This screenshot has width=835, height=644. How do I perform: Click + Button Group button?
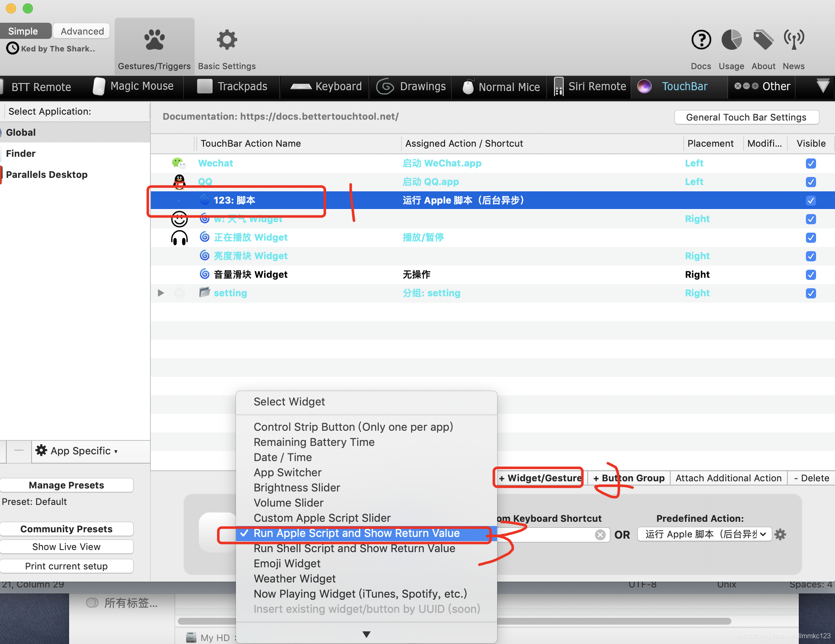pos(629,478)
